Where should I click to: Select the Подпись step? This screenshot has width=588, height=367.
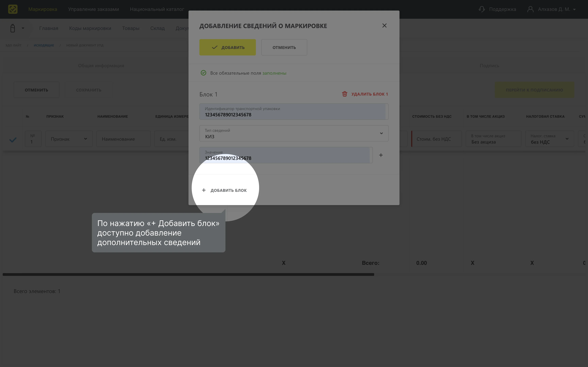(x=489, y=65)
